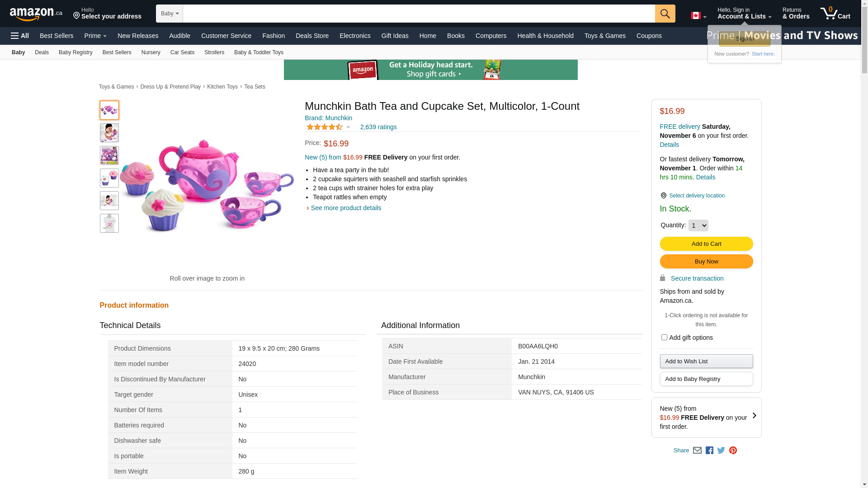Share product via Facebook icon
868x488 pixels.
(709, 450)
